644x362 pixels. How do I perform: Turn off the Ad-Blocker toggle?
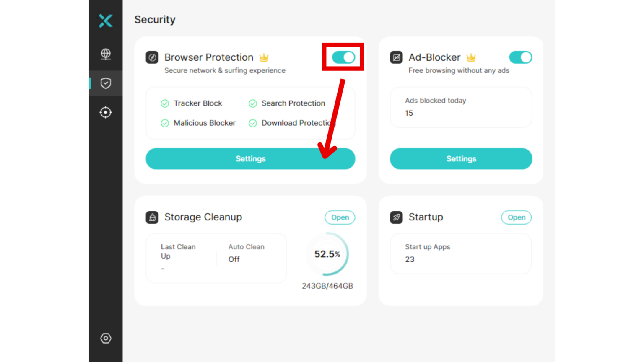coord(520,57)
